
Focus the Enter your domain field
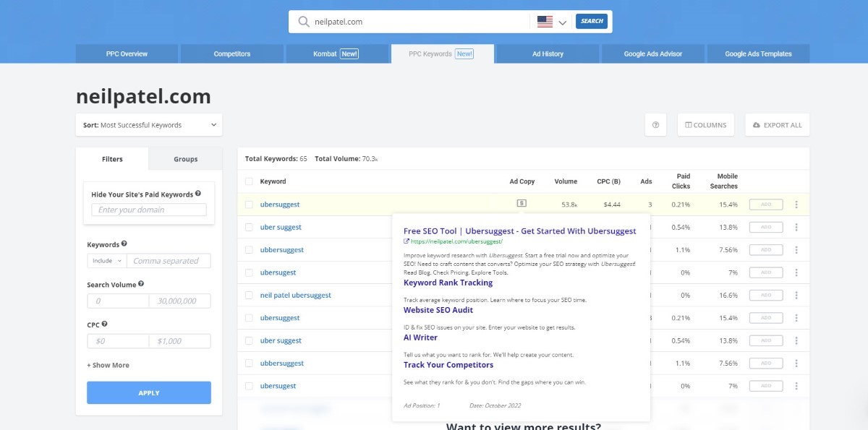pos(149,210)
